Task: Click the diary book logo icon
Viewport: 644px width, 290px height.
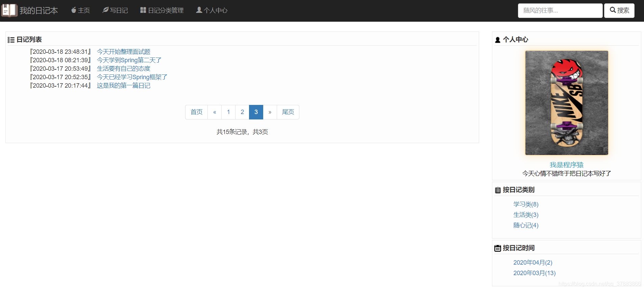Action: 9,10
